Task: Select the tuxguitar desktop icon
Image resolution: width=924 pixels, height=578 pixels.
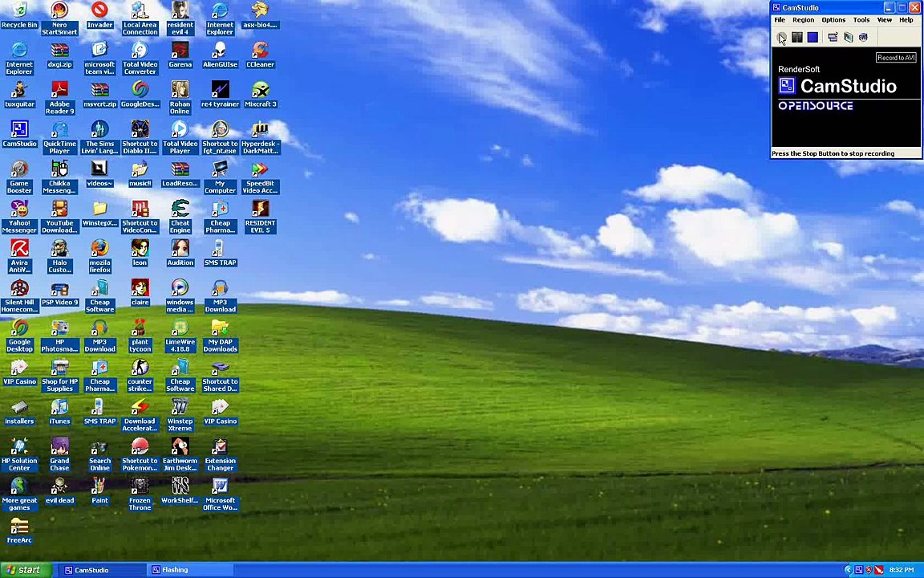Action: 19,95
